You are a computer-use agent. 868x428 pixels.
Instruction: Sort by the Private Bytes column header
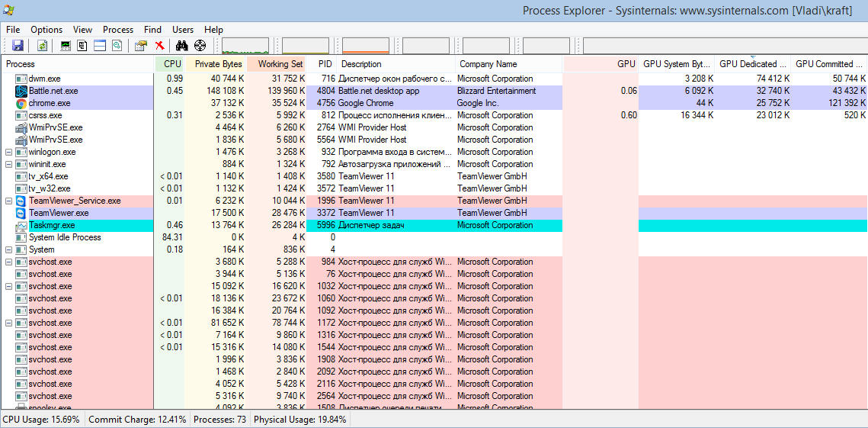point(216,64)
